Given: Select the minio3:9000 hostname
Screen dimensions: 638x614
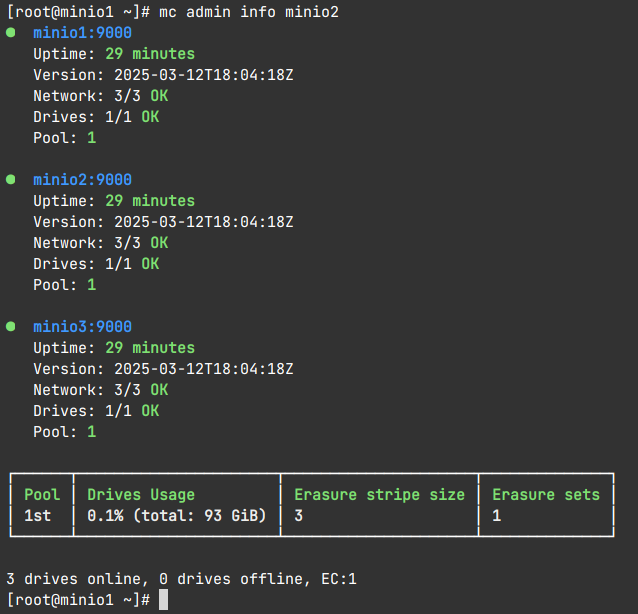Looking at the screenshot, I should (x=82, y=327).
